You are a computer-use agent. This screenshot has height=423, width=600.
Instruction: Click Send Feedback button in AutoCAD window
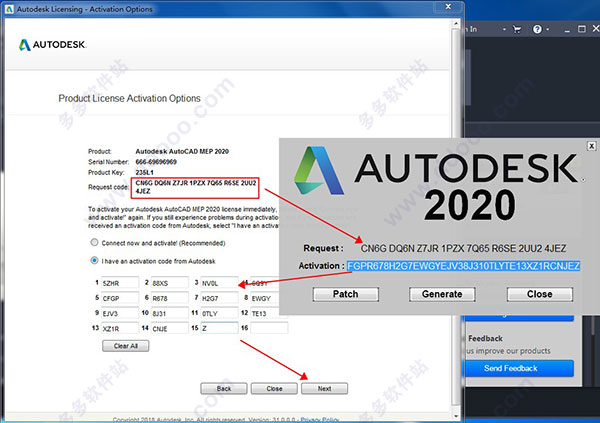[518, 368]
